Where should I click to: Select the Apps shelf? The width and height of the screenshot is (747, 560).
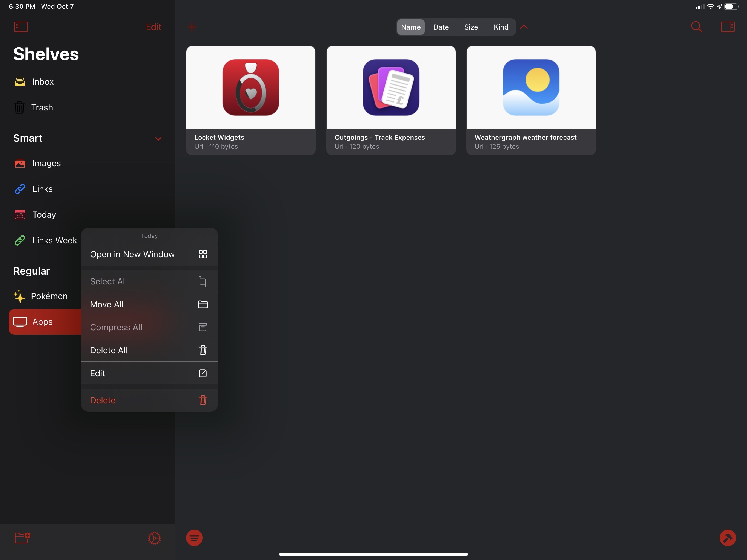pyautogui.click(x=45, y=322)
